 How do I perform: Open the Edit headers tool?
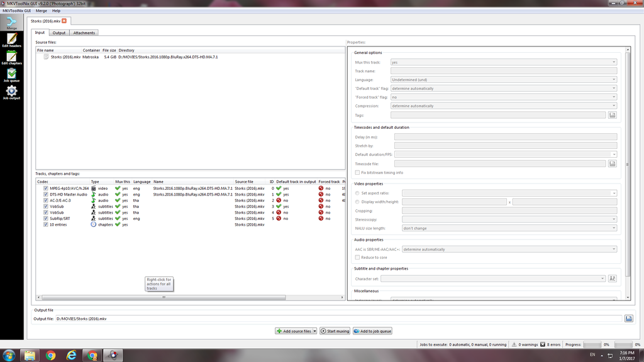click(11, 40)
